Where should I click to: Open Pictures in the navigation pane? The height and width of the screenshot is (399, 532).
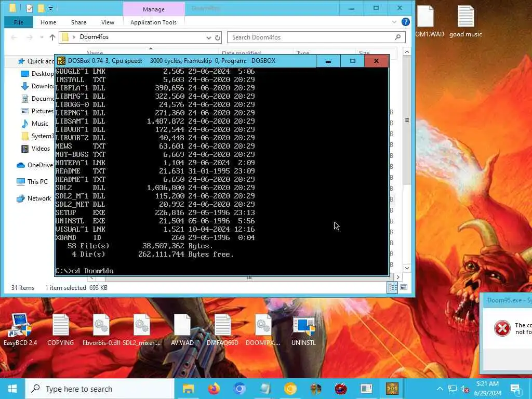pos(37,111)
